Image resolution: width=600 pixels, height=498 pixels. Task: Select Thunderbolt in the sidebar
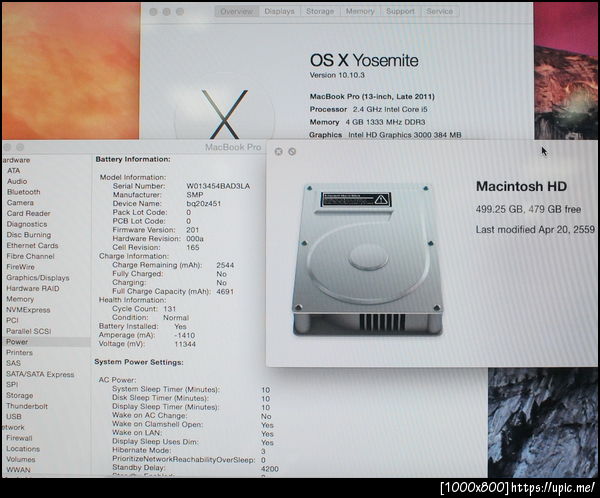coord(27,406)
